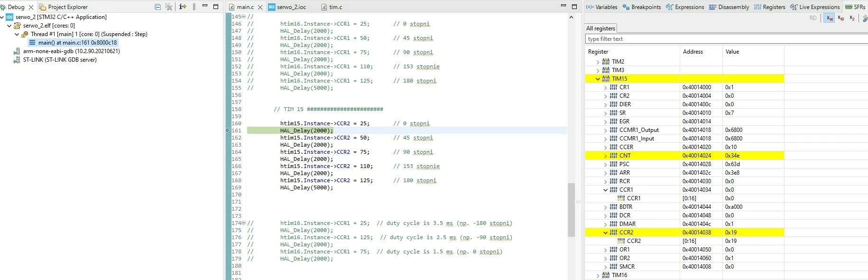The height and width of the screenshot is (280, 868).
Task: Select binary X2 number format
Action: coord(852,18)
